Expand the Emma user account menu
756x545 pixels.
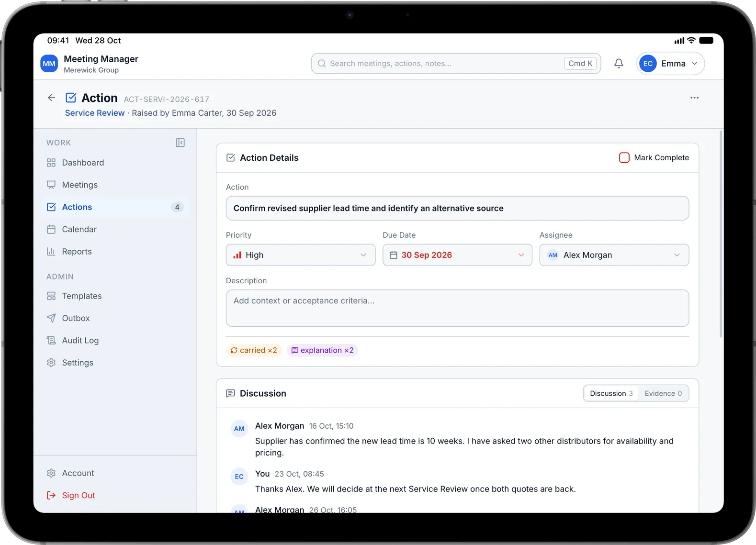point(670,64)
